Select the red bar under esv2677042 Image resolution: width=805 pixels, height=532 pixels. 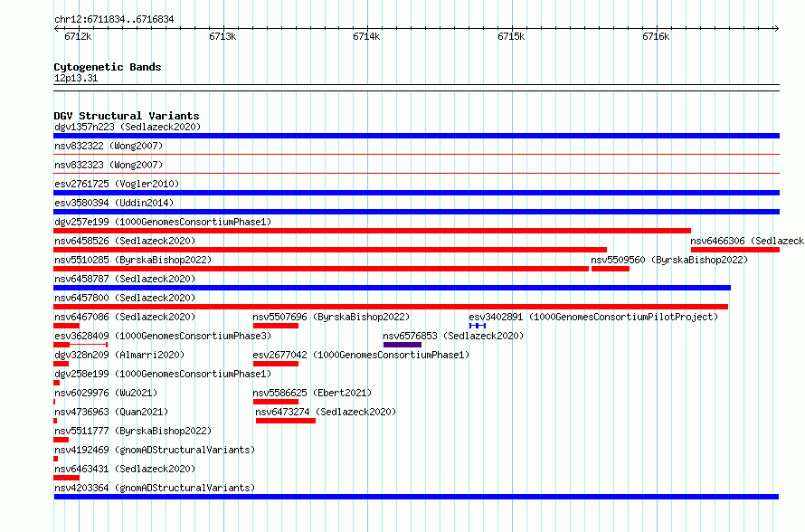tap(276, 364)
